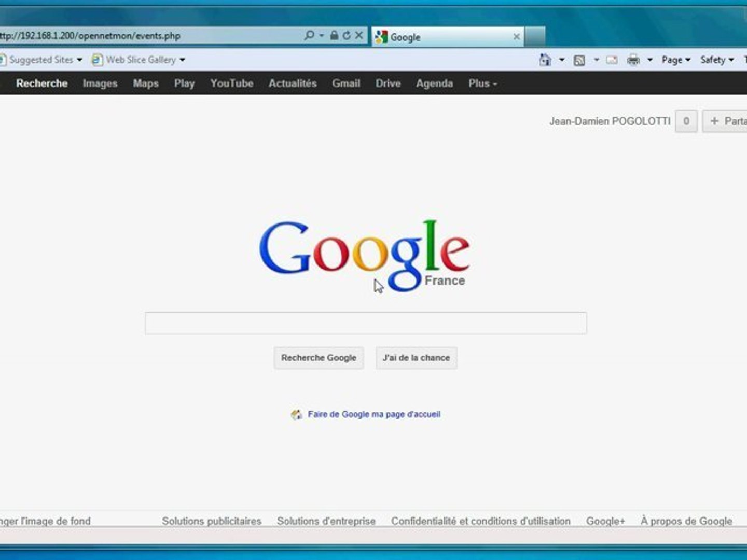The image size is (747, 560).
Task: Close the Google tab
Action: [516, 36]
